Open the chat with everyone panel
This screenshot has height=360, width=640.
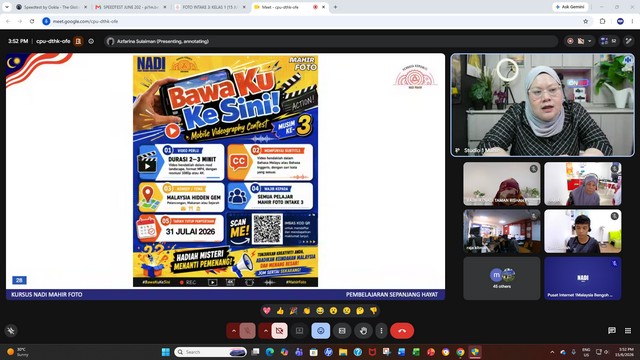pyautogui.click(x=611, y=331)
